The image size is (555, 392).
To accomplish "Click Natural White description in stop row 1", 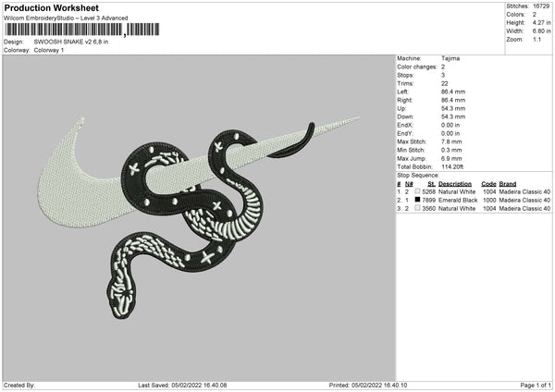I will tap(457, 191).
